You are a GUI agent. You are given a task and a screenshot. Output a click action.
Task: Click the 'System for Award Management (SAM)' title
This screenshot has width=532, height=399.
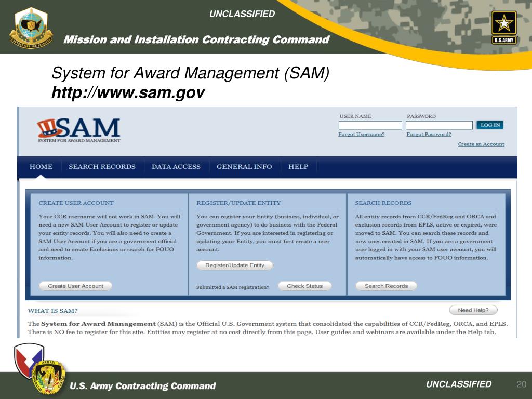(x=190, y=73)
